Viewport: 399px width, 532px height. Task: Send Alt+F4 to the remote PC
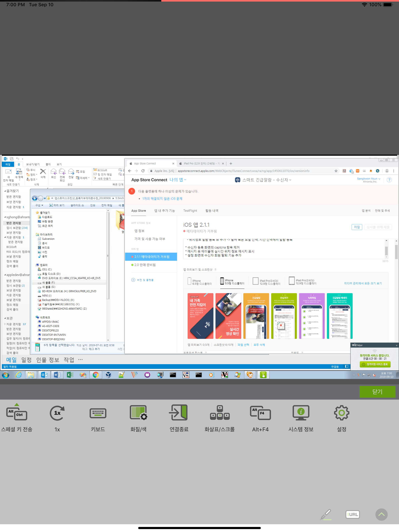[260, 413]
